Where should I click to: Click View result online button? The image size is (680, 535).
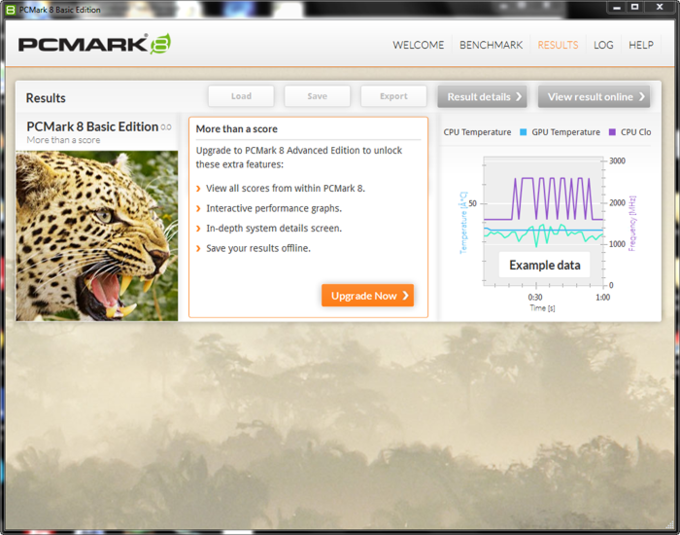594,97
